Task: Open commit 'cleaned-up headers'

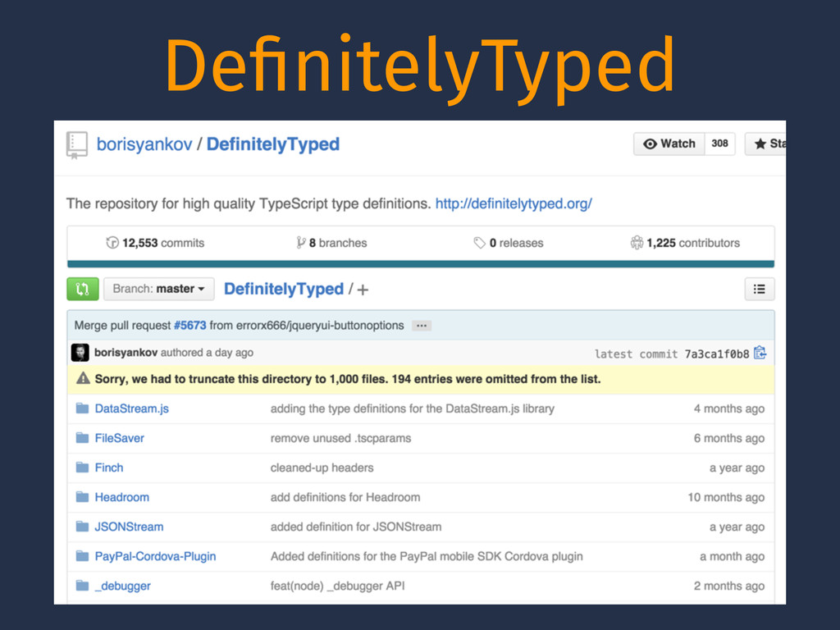Action: [x=322, y=468]
